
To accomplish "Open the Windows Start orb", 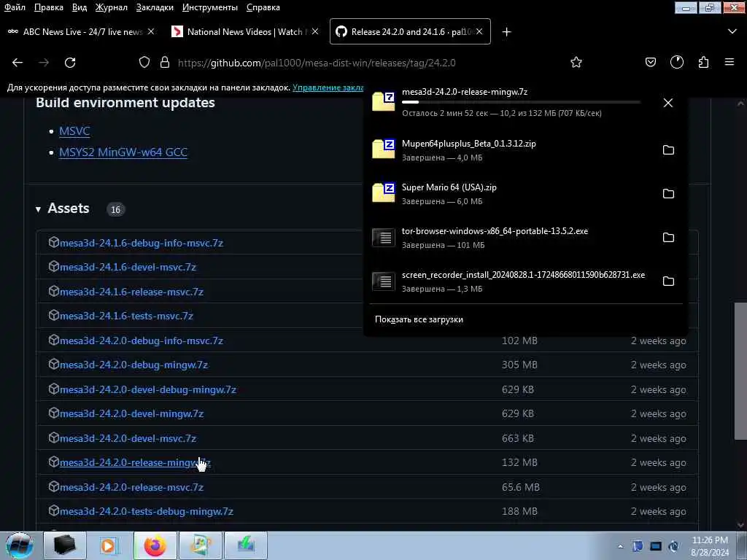I will click(x=19, y=545).
